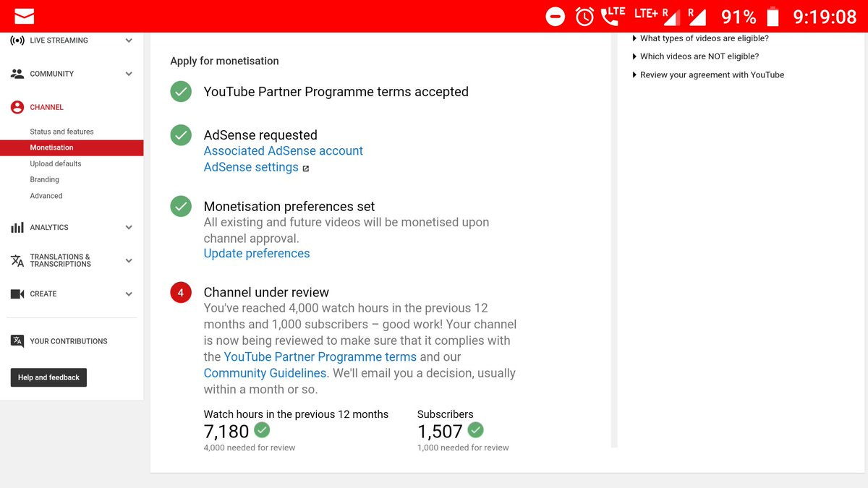868x488 pixels.
Task: Click '1,000 needed for review' text
Action: pos(463,448)
